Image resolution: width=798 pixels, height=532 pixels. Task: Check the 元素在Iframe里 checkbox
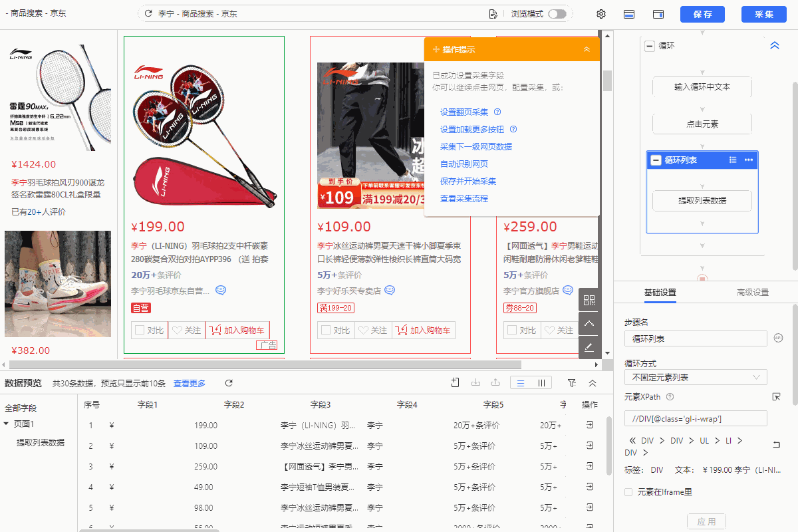point(628,492)
